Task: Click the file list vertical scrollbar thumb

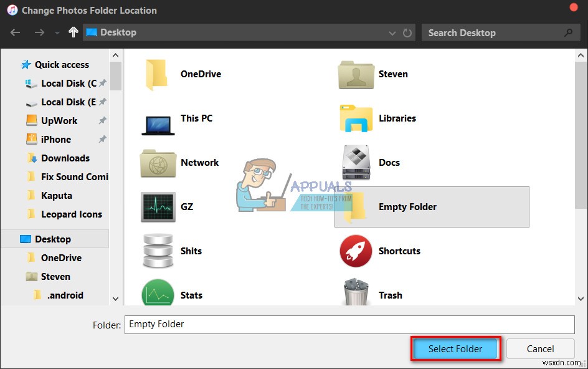Action: (x=581, y=135)
